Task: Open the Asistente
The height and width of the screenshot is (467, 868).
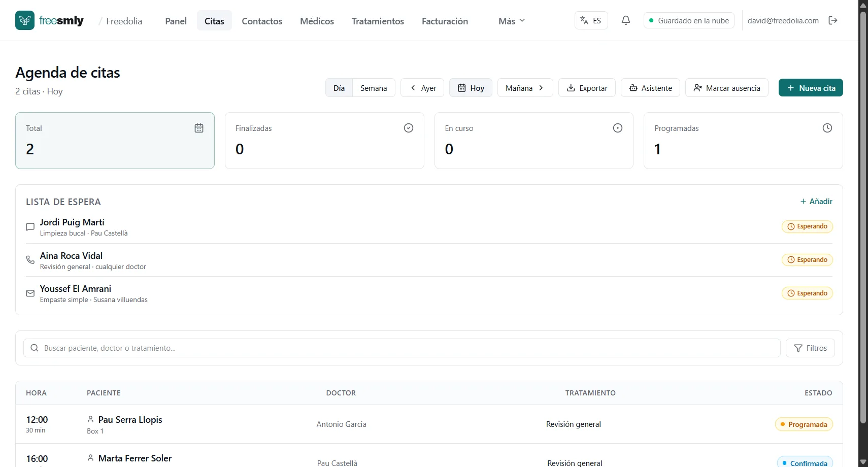Action: click(650, 88)
